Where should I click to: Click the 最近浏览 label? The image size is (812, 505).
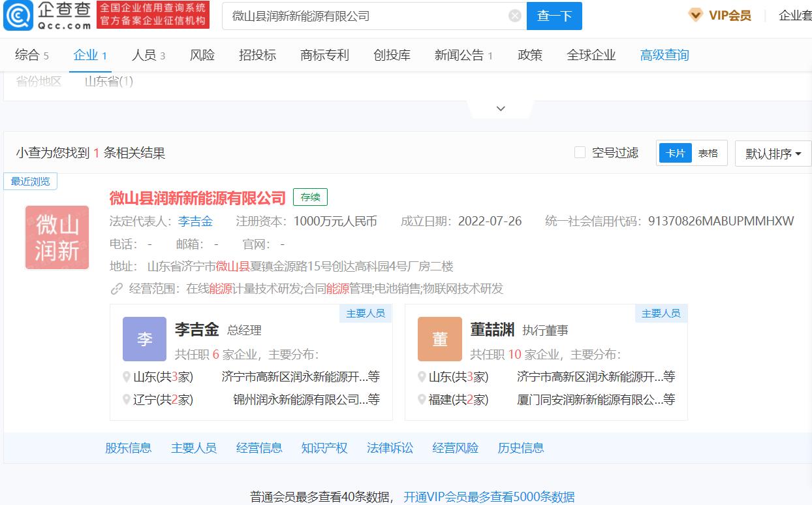coord(31,182)
